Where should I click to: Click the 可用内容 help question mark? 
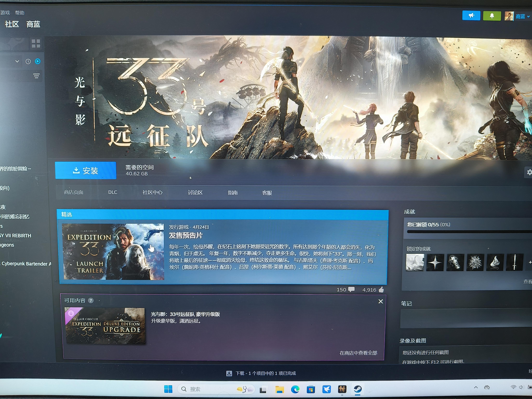91,300
